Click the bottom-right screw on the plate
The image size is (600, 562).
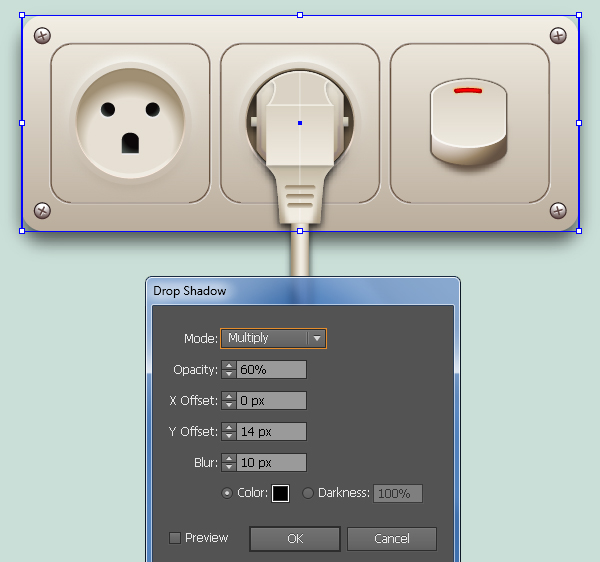click(558, 210)
